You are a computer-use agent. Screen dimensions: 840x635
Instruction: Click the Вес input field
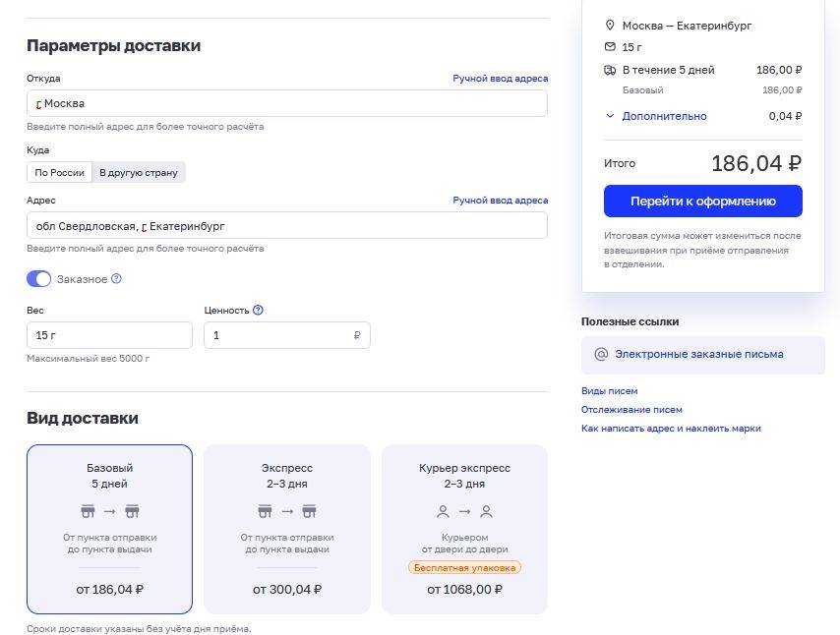tap(109, 335)
